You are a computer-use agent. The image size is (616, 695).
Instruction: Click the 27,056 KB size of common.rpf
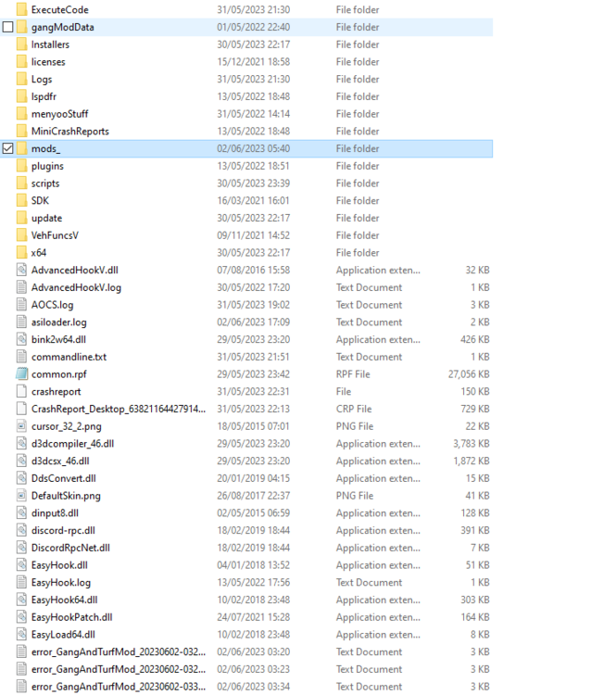click(x=469, y=374)
